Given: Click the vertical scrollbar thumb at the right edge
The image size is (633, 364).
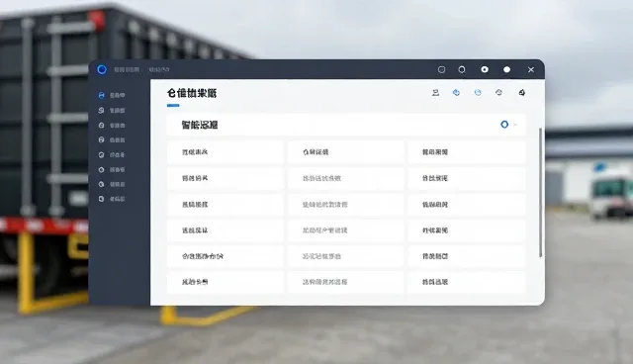Looking at the screenshot, I should (541, 193).
